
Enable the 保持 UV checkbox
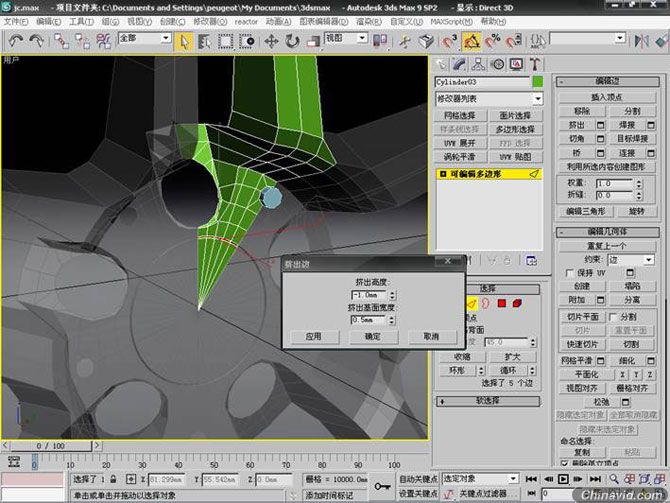click(569, 273)
